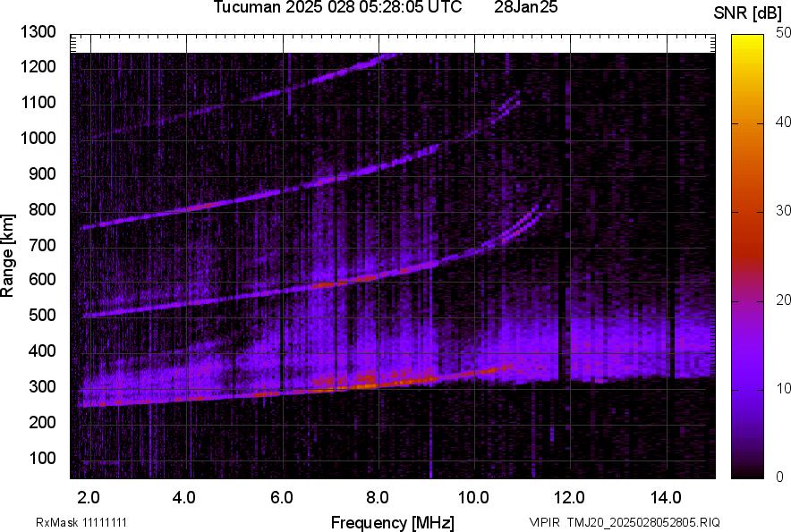Screen dimensions: 791x532
Task: Click the Frequency [MHz] axis label
Action: coord(392,522)
